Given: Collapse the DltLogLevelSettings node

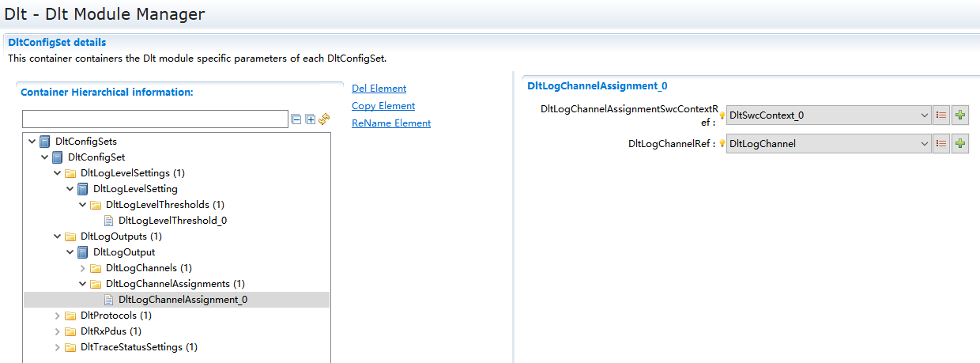Looking at the screenshot, I should tap(58, 173).
